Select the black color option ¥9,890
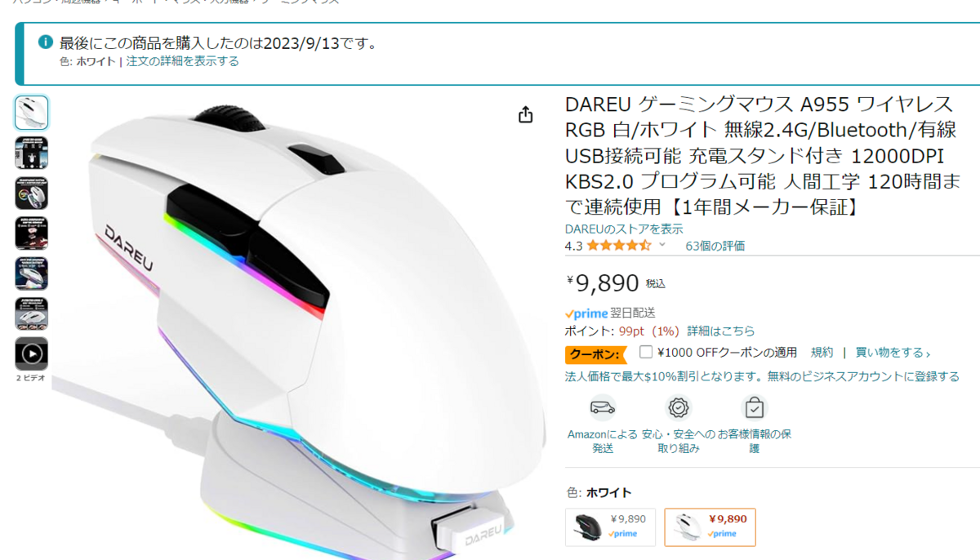Viewport: 980px width, 560px height. (610, 527)
